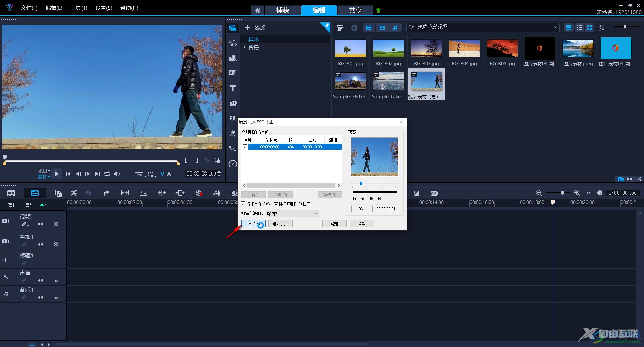Zoom in the timeline with magnifier plus
644x347 pixels.
pos(577,193)
